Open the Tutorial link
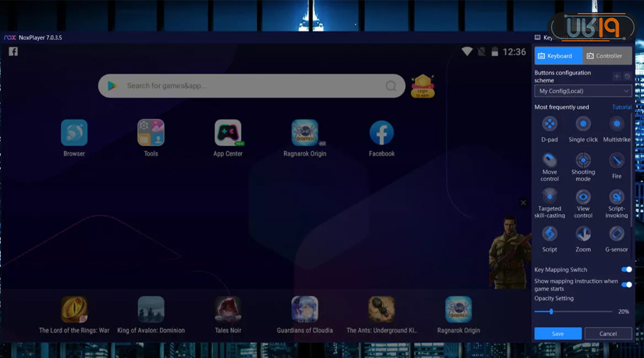 point(622,107)
